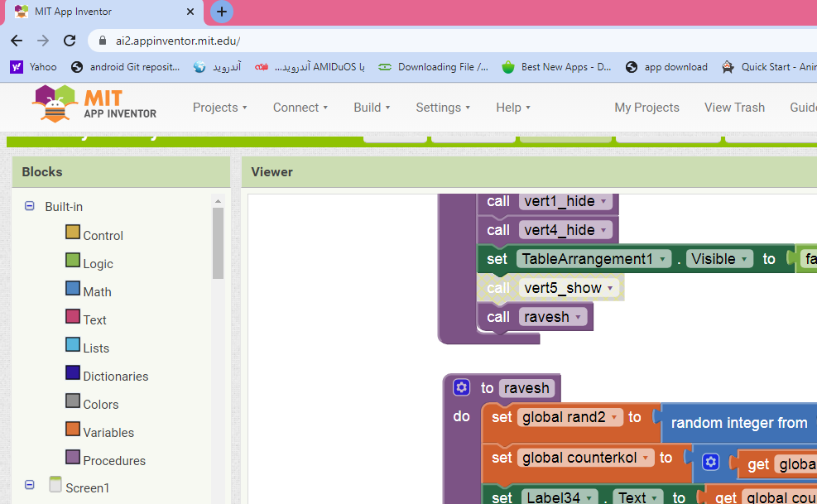Click the browser reload page icon
Viewport: 817px width, 504px height.
point(70,41)
